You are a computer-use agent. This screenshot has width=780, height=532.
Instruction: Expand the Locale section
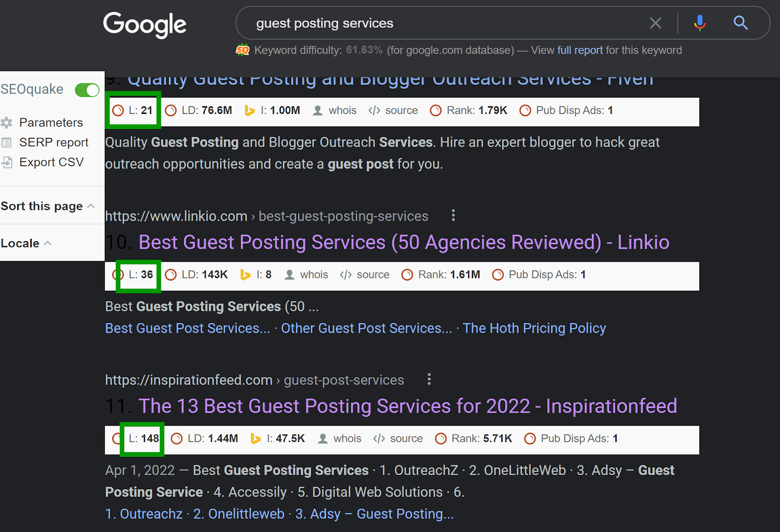(x=26, y=243)
